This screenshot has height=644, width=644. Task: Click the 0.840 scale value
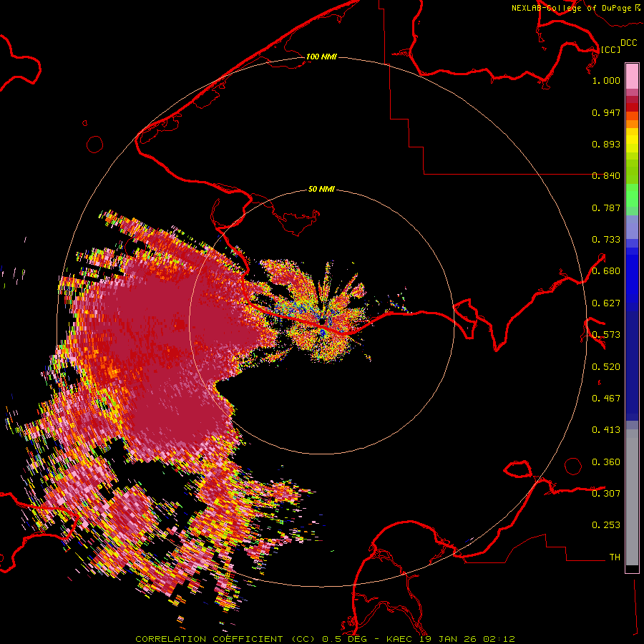[x=606, y=176]
